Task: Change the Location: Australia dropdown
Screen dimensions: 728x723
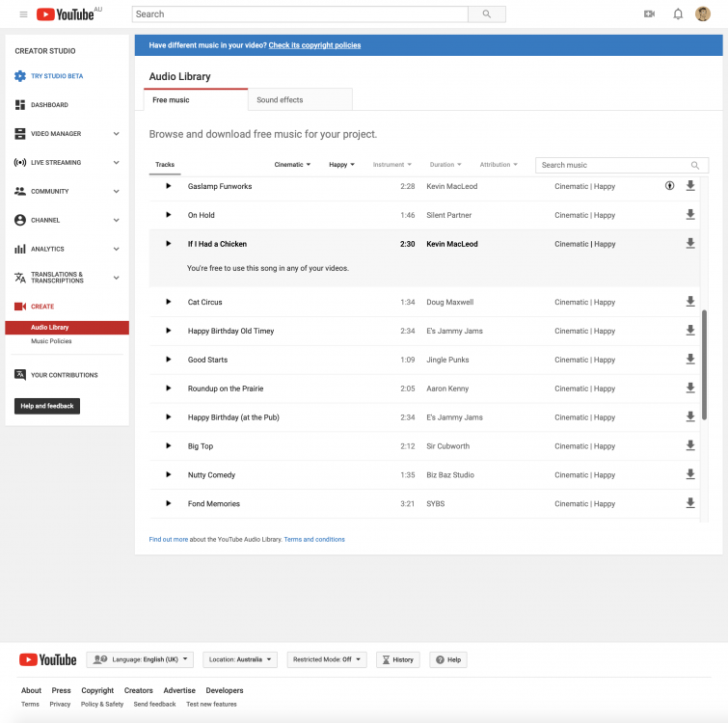Action: pos(240,659)
